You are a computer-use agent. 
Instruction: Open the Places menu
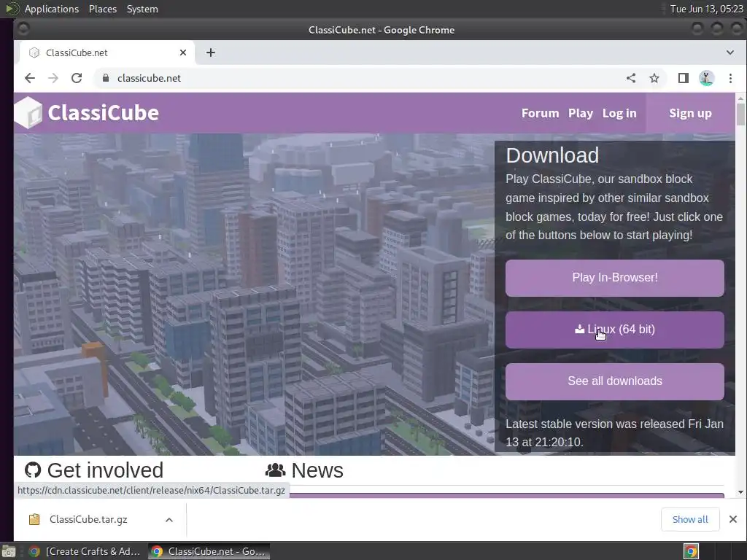(x=102, y=9)
